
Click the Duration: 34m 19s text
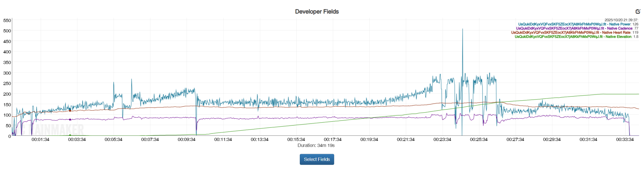pyautogui.click(x=316, y=145)
